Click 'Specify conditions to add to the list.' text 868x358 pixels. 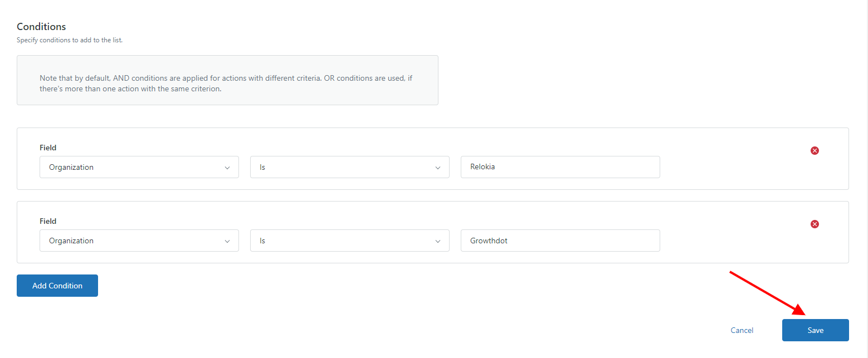(x=70, y=40)
